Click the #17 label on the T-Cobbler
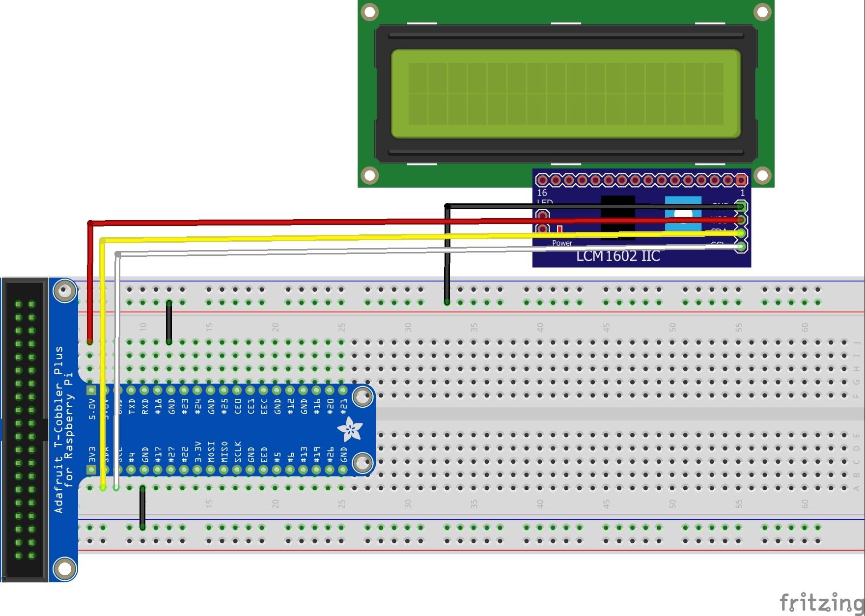 pyautogui.click(x=158, y=454)
